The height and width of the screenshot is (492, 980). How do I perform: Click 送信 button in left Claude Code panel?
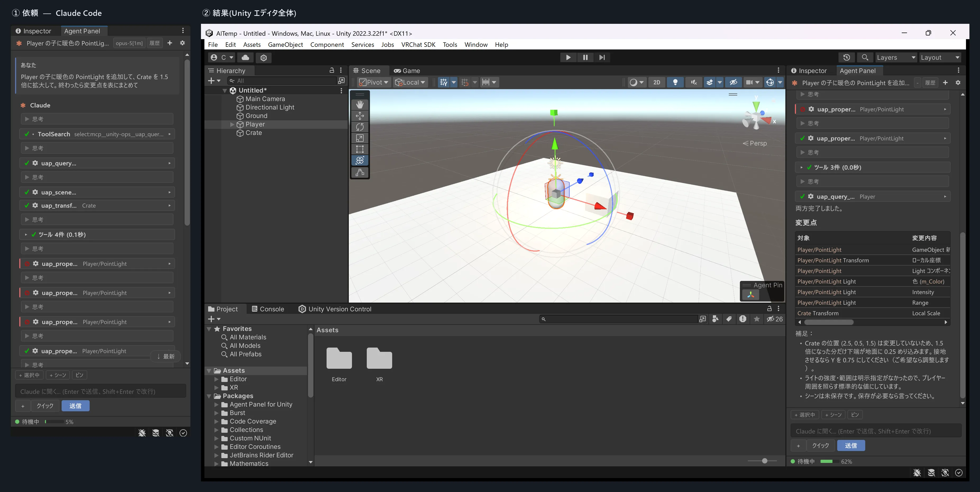click(x=75, y=406)
